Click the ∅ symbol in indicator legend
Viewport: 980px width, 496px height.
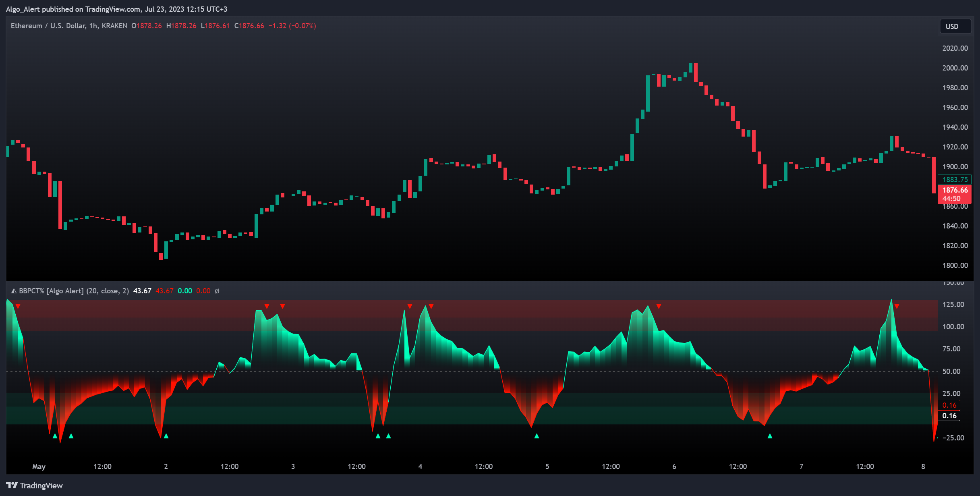pyautogui.click(x=217, y=291)
